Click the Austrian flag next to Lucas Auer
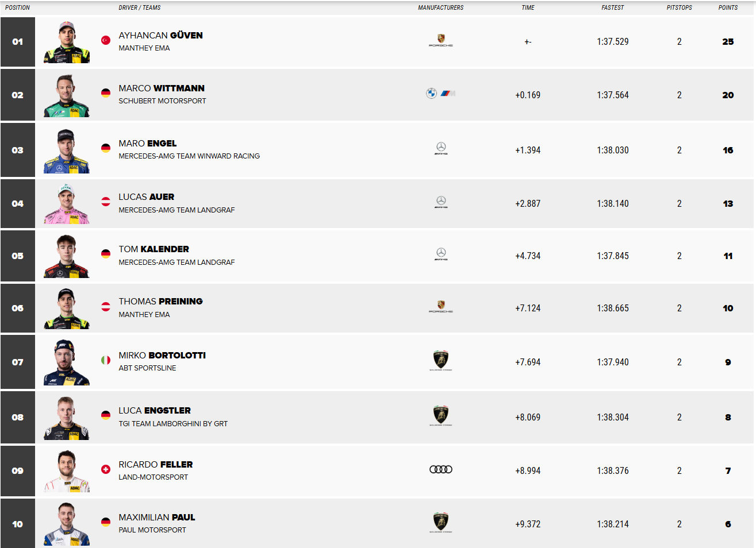Screen dimensions: 756x548 tap(106, 202)
